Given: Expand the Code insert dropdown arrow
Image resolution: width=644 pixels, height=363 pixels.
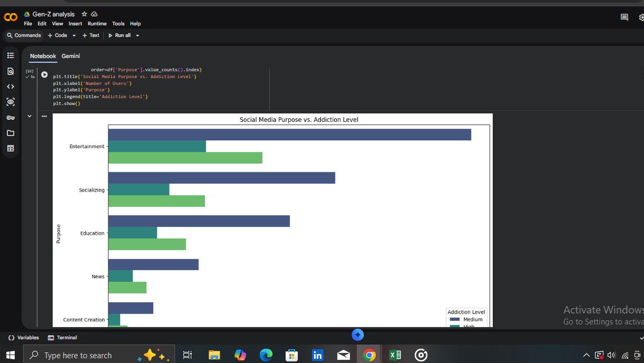Looking at the screenshot, I should pyautogui.click(x=74, y=35).
